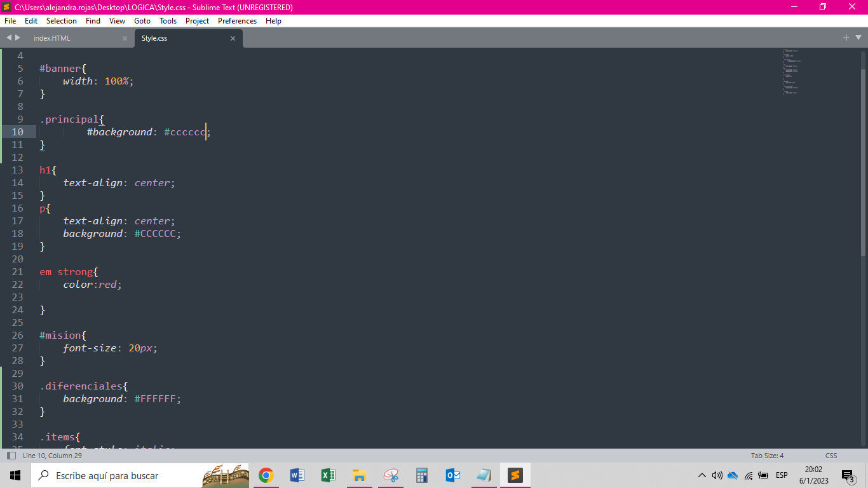Switch to the index.HTML tab

pos(52,38)
